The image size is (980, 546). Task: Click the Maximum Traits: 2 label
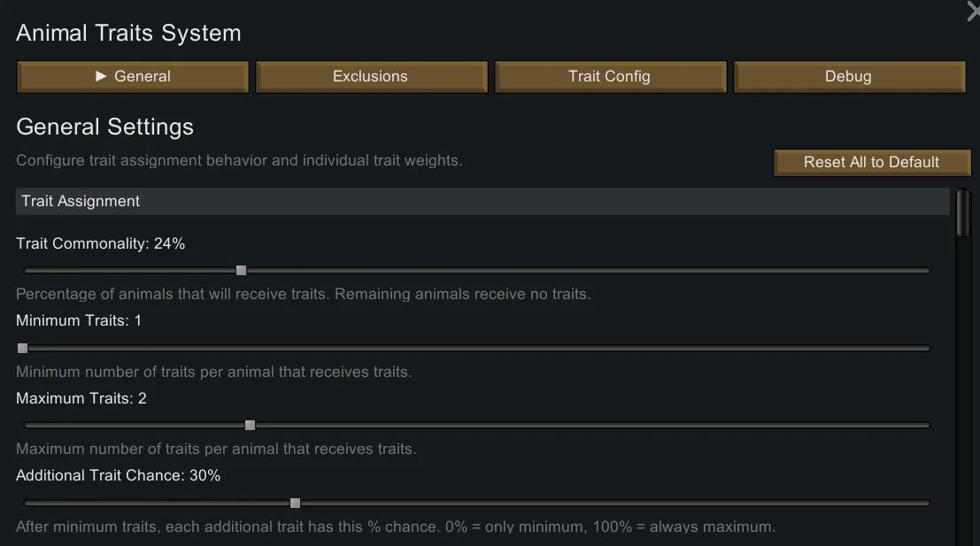click(x=81, y=398)
